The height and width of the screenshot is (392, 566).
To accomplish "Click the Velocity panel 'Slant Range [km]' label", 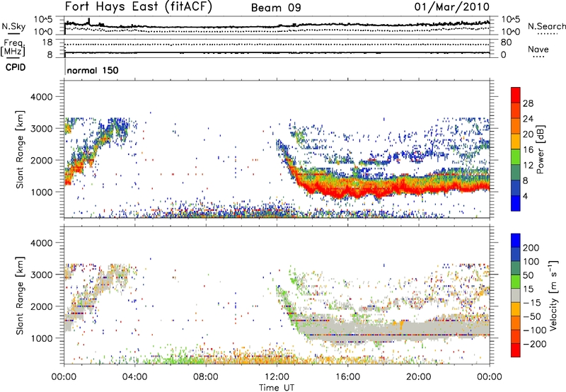I will [20, 295].
